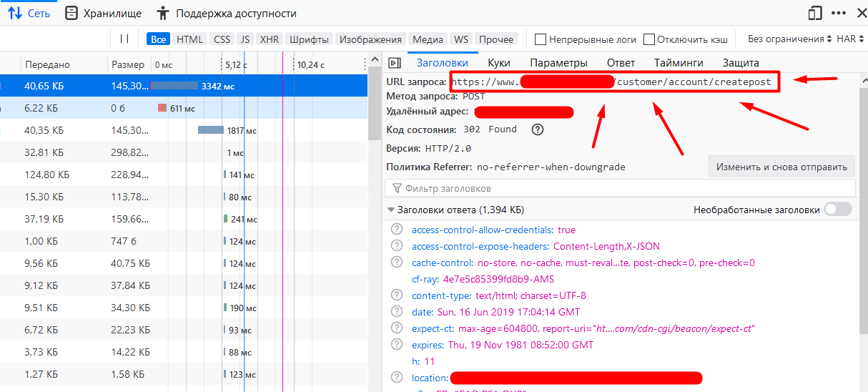Enable Непрерывные логи checkbox

pos(541,39)
